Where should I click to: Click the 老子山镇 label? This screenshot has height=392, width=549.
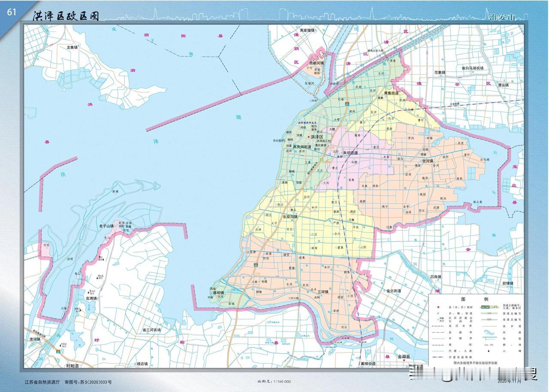pyautogui.click(x=106, y=226)
